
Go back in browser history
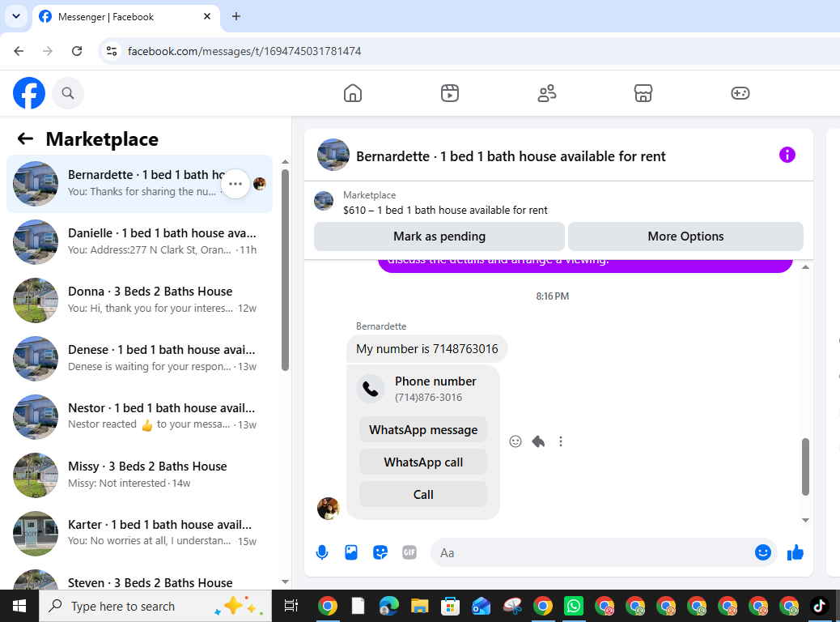19,51
